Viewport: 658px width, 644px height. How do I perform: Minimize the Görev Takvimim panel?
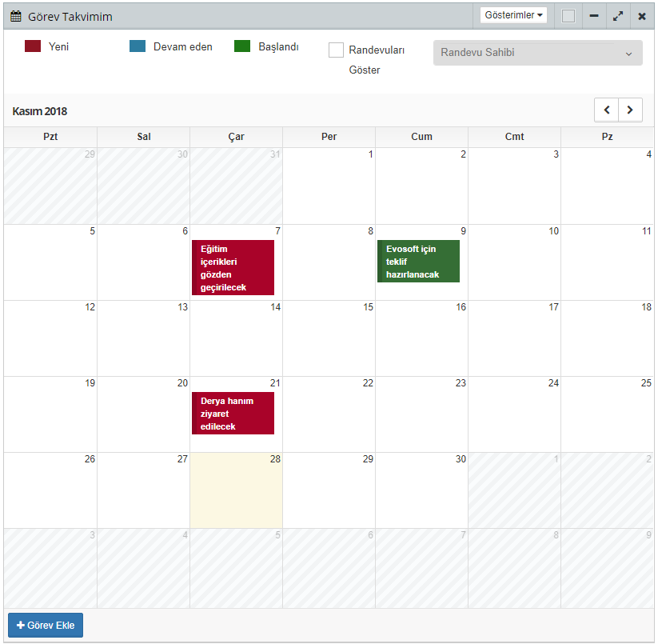tap(594, 16)
